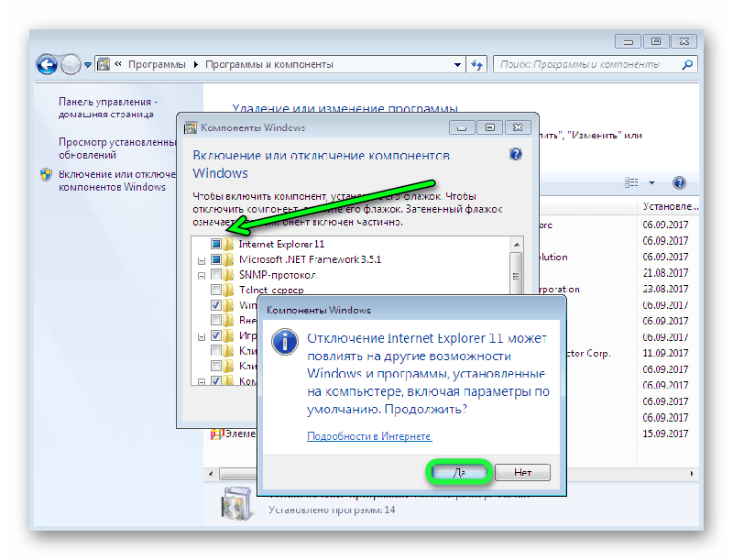Screen dimensions: 733x560
Task: Click the date 21.08.2017 in the list
Action: point(665,272)
